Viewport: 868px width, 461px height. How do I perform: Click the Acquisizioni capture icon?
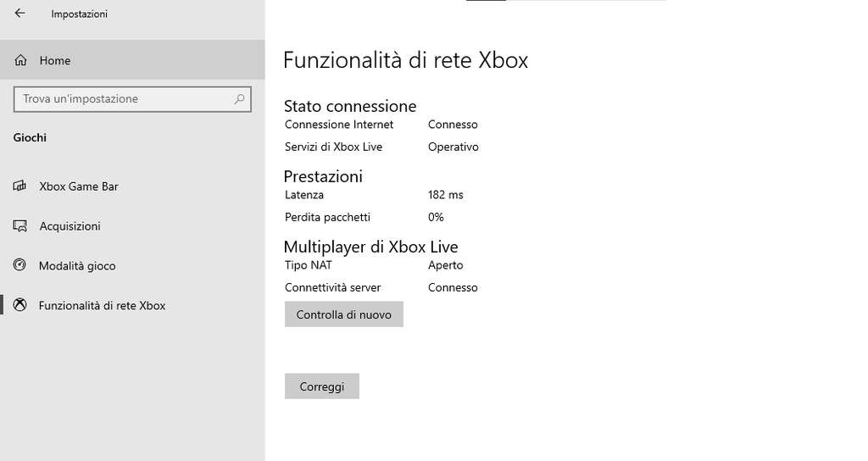(x=20, y=225)
